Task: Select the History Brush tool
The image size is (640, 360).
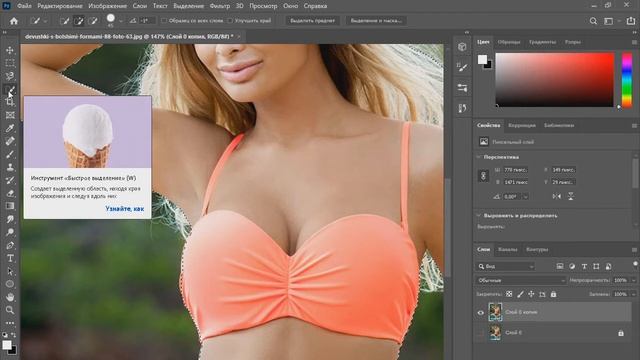Action: point(10,180)
